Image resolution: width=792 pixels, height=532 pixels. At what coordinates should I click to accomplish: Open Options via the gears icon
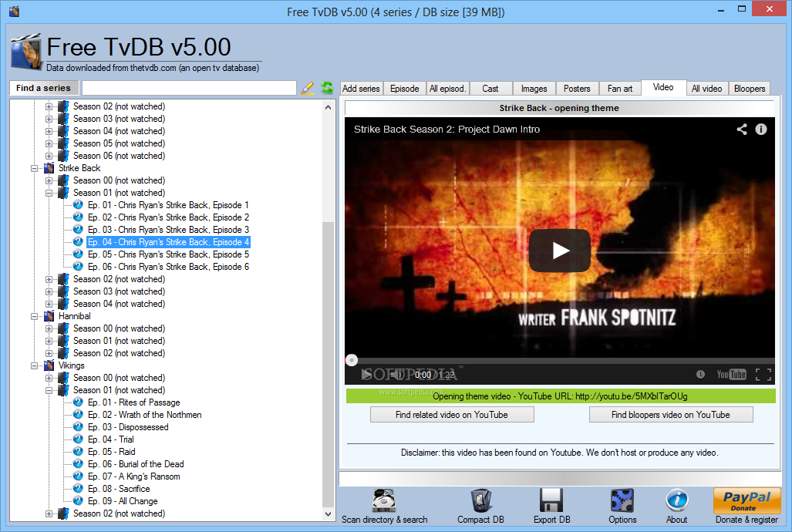tap(622, 500)
